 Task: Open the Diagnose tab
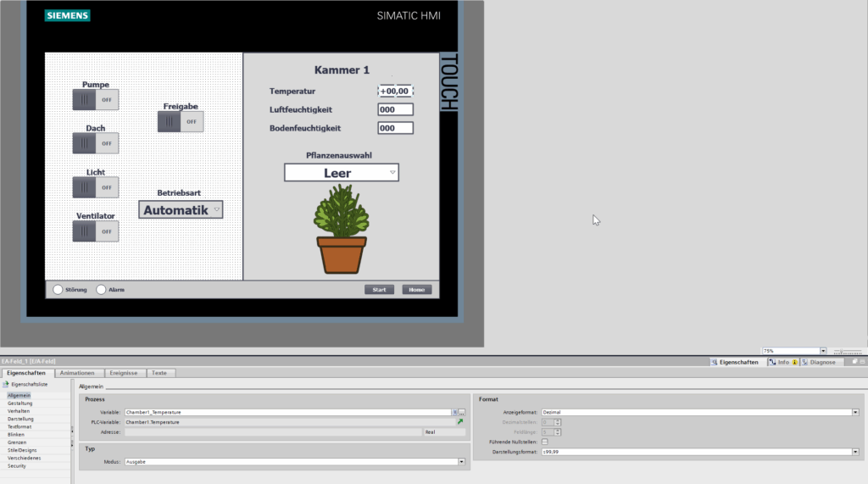[817, 362]
